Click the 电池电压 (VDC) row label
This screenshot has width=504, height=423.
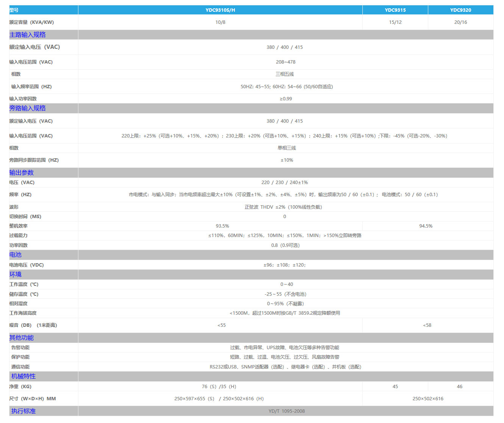[27, 265]
